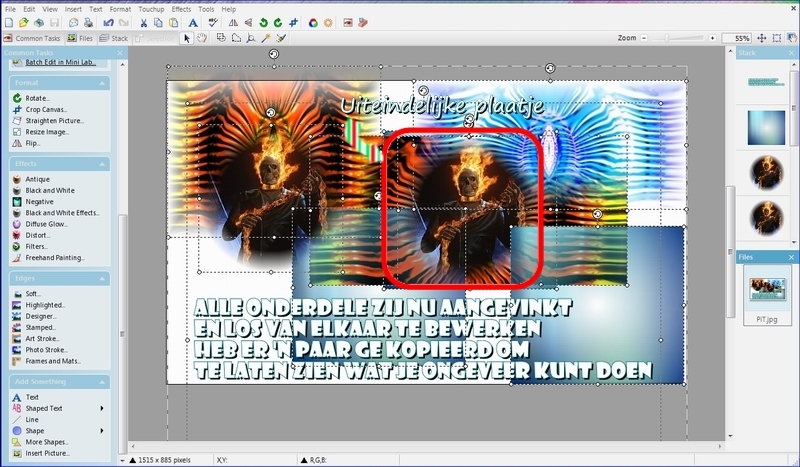Image resolution: width=800 pixels, height=467 pixels.
Task: Click the Crop Canvas link
Action: point(47,109)
